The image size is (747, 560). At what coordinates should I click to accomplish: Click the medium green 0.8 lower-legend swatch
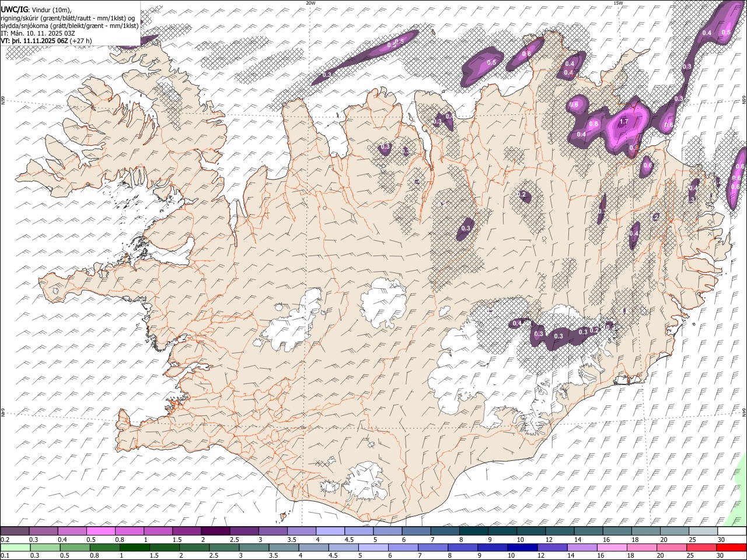click(x=104, y=548)
